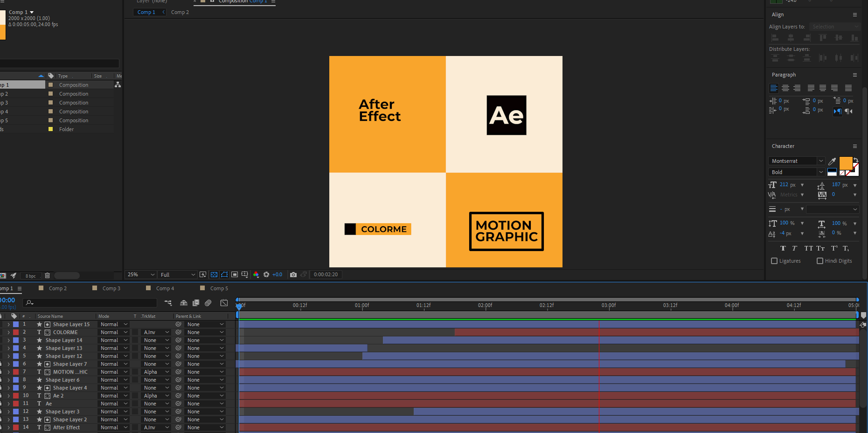Enable the Ligatures checkbox

point(774,261)
